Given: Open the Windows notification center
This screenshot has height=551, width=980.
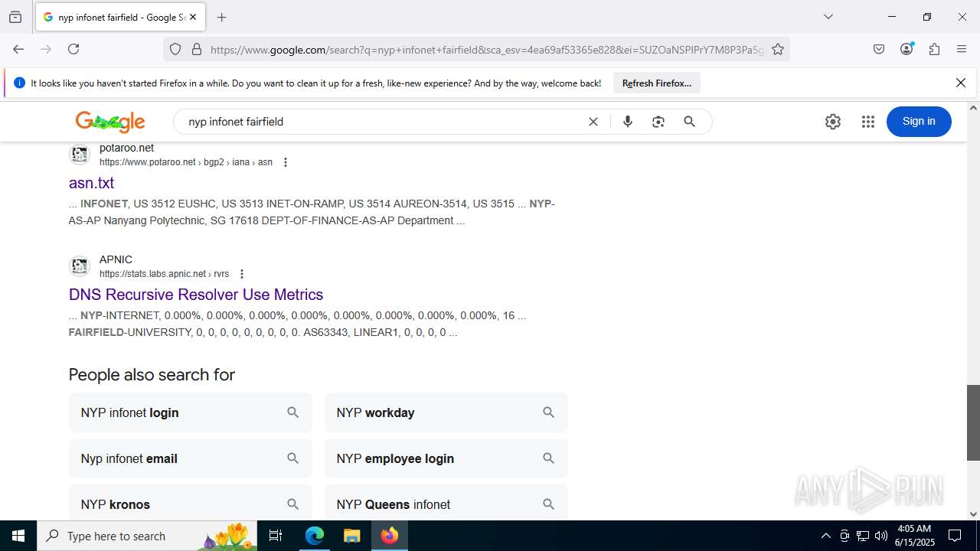Looking at the screenshot, I should click(955, 536).
